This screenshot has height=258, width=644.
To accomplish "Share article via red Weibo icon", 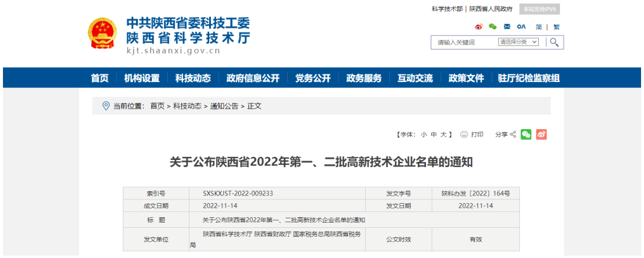I will (541, 135).
